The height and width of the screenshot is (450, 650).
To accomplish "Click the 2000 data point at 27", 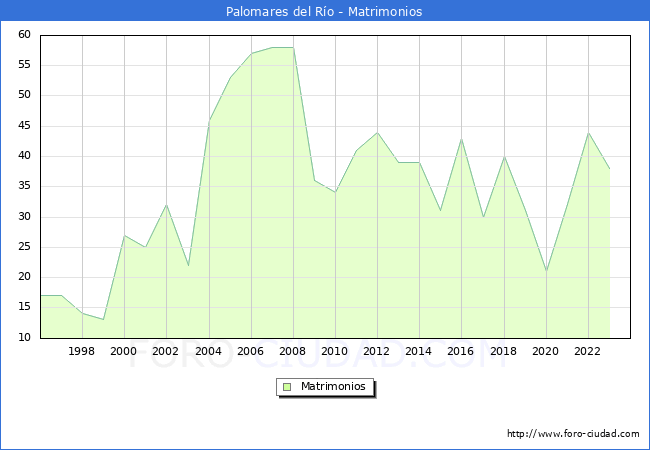I will coord(124,235).
